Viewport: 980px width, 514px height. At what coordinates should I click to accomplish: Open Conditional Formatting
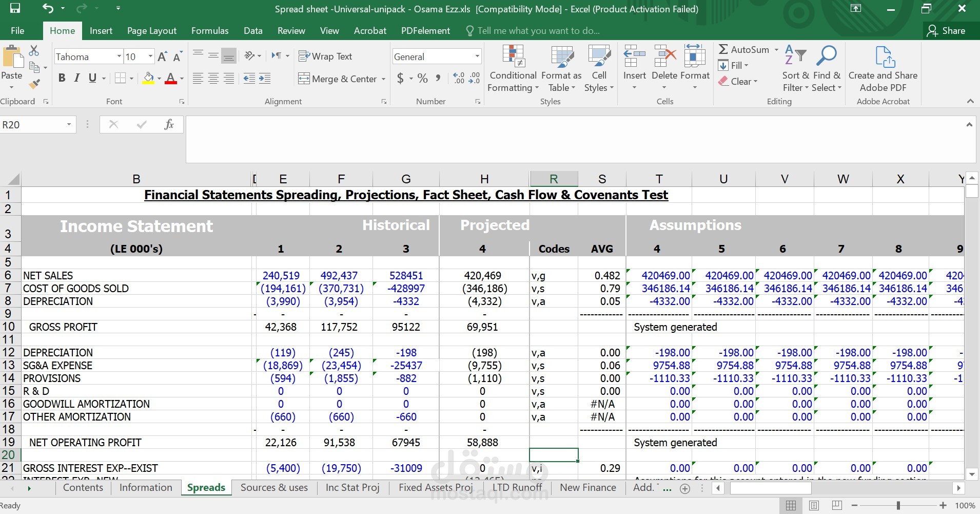tap(513, 69)
